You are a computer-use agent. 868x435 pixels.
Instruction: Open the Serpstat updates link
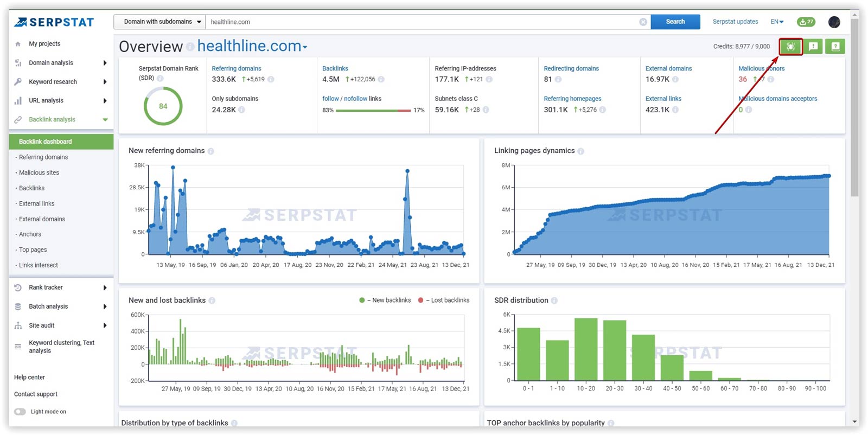[x=735, y=22]
